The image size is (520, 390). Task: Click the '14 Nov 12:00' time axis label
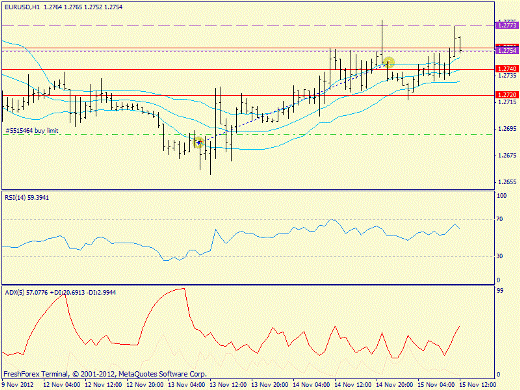pos(353,385)
